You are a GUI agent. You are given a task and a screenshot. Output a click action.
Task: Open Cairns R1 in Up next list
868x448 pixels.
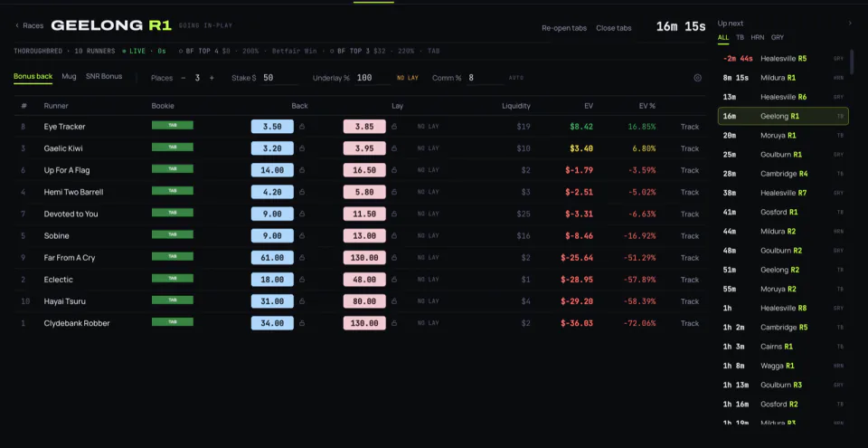point(783,347)
